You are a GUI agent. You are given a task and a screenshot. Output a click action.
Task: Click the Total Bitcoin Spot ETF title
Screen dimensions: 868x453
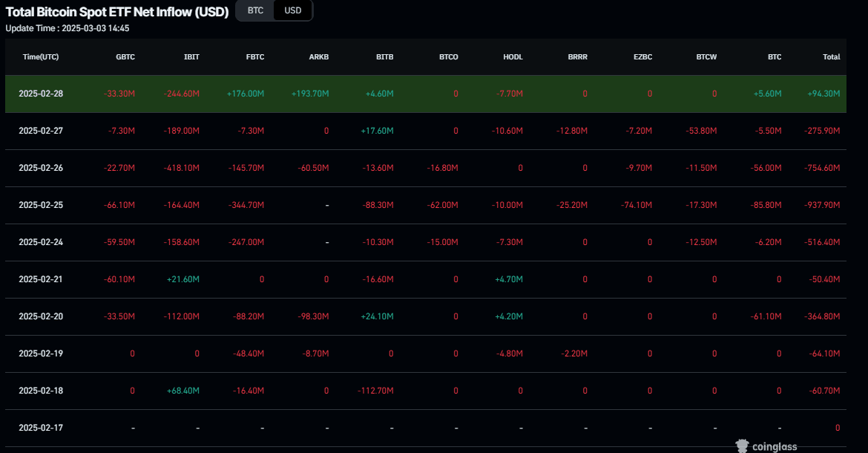[x=119, y=12]
